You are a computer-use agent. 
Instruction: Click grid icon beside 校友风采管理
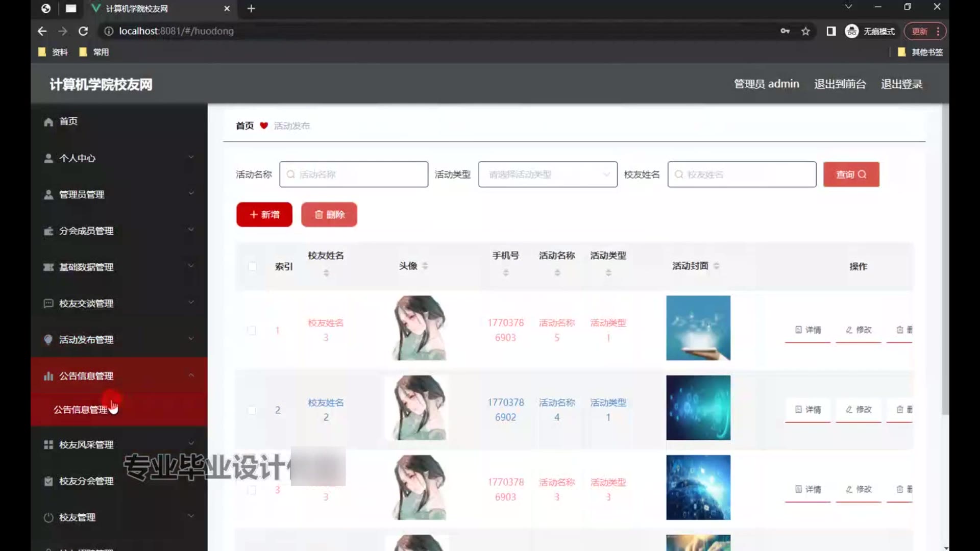pos(48,445)
